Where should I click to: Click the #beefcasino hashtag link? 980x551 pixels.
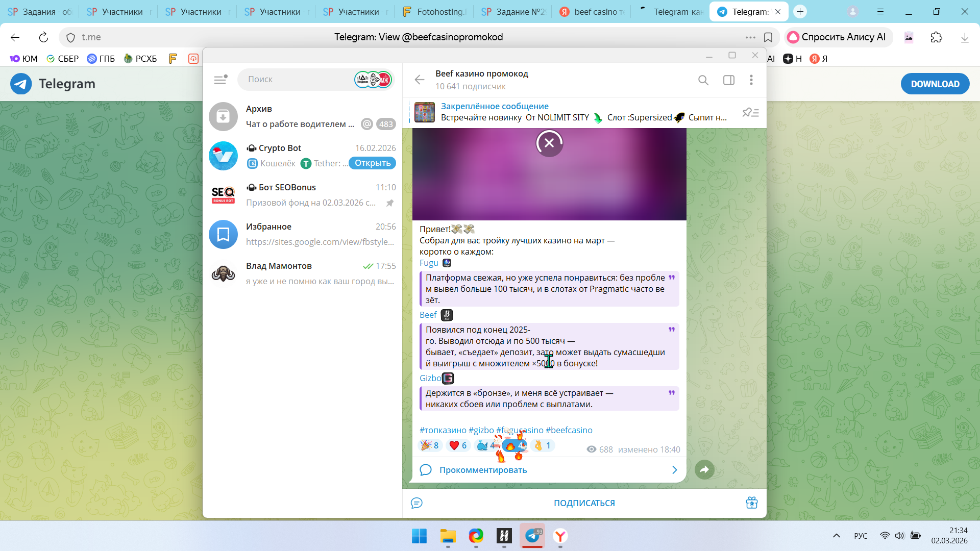pos(569,430)
